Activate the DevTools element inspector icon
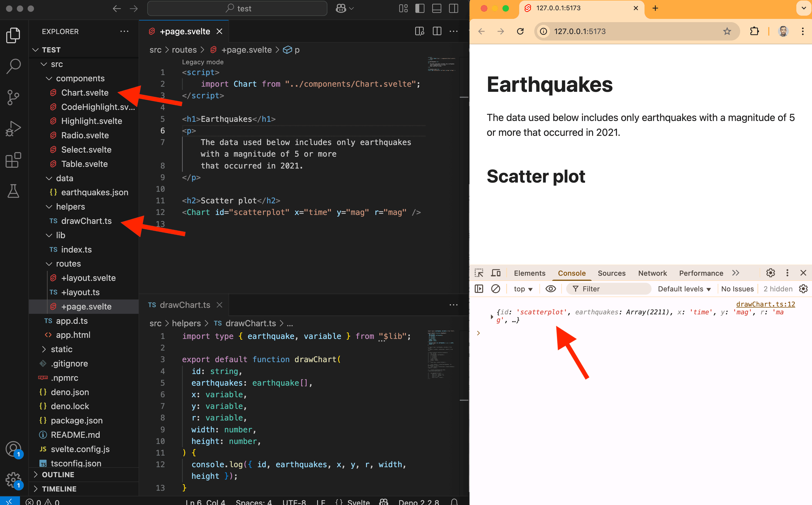Screen dimensions: 812x505 point(479,273)
